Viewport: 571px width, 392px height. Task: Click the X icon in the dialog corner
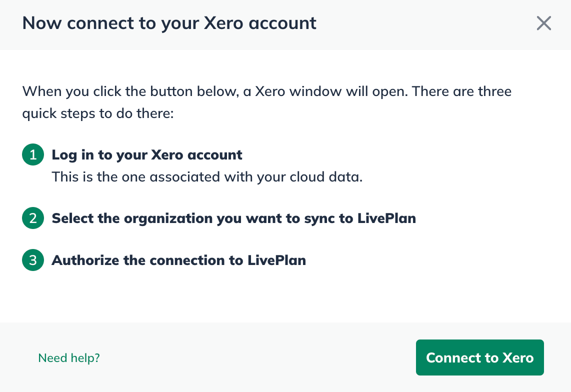click(544, 23)
